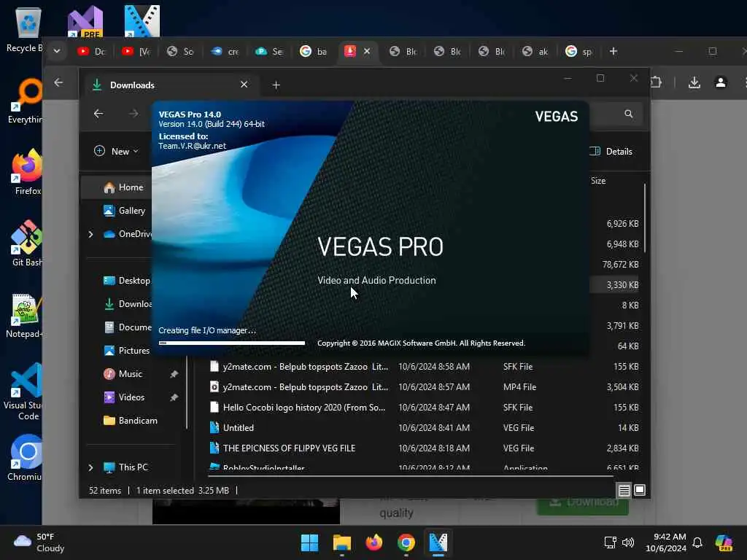Screen dimensions: 747x560
Task: Click Size column header
Action: (x=598, y=181)
